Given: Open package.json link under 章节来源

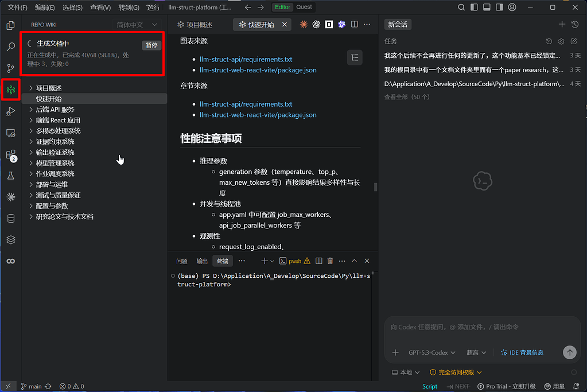Looking at the screenshot, I should (258, 115).
